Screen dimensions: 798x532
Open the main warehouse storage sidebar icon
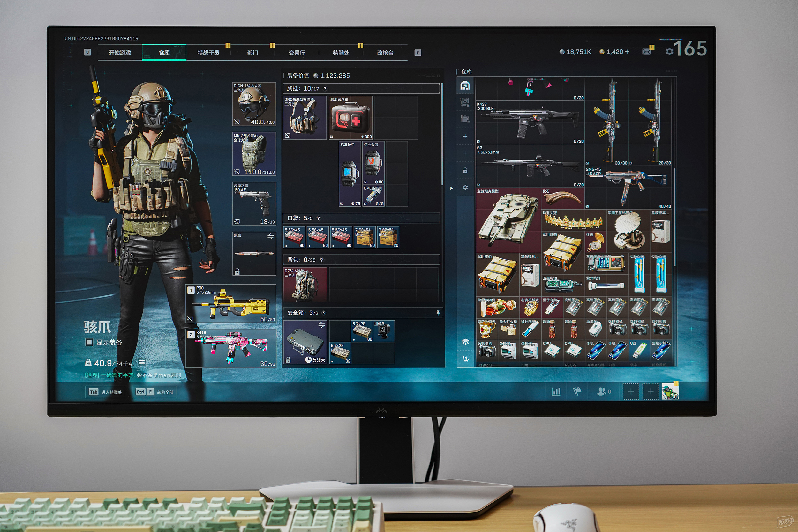click(465, 85)
